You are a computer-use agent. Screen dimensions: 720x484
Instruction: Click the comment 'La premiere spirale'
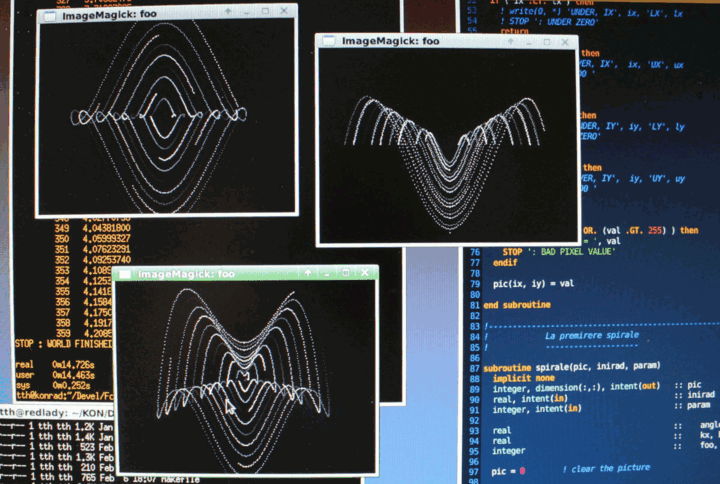pyautogui.click(x=591, y=335)
